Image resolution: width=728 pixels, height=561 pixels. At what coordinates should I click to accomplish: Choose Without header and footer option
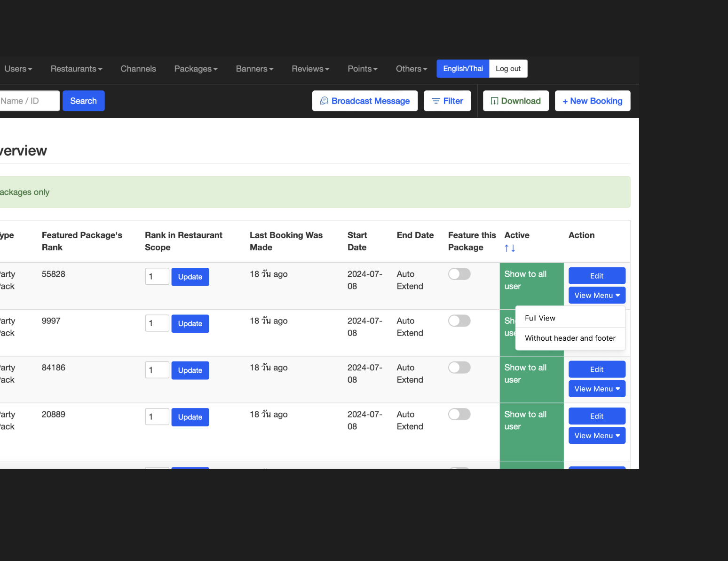pyautogui.click(x=570, y=338)
